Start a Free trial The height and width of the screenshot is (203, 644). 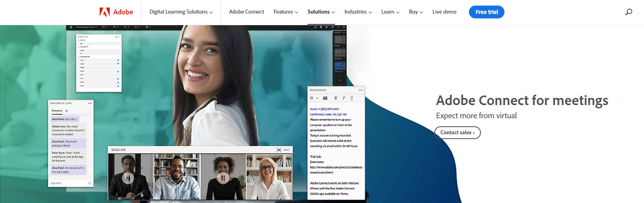tap(486, 12)
